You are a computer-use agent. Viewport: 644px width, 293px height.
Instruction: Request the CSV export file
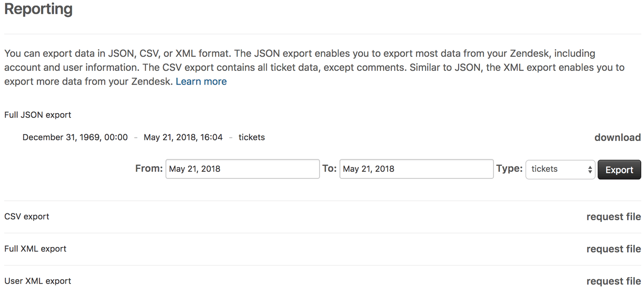[x=613, y=216]
